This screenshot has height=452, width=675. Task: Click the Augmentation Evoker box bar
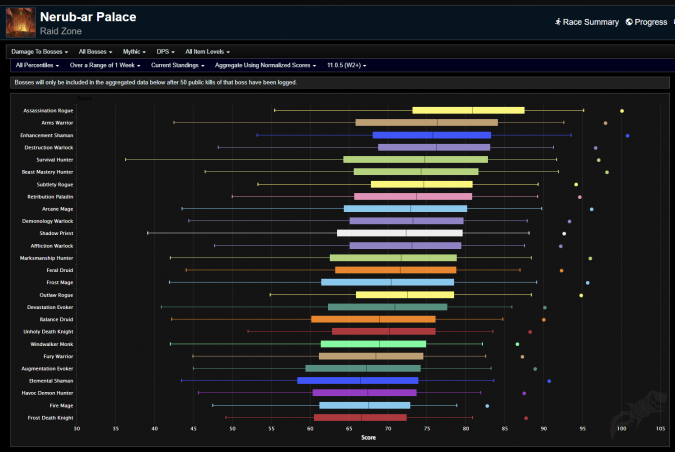coord(363,368)
